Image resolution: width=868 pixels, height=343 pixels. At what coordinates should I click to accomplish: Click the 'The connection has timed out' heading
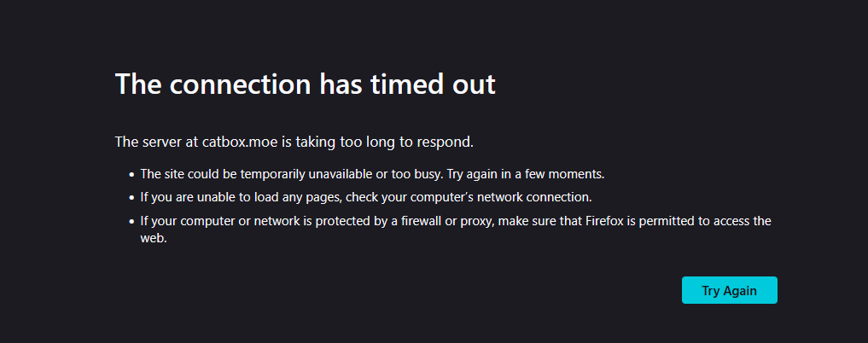click(305, 84)
